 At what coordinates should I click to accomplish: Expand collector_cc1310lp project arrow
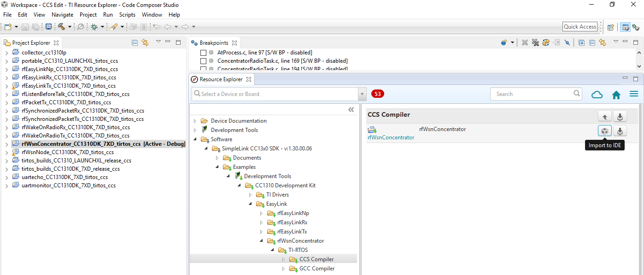pos(6,53)
